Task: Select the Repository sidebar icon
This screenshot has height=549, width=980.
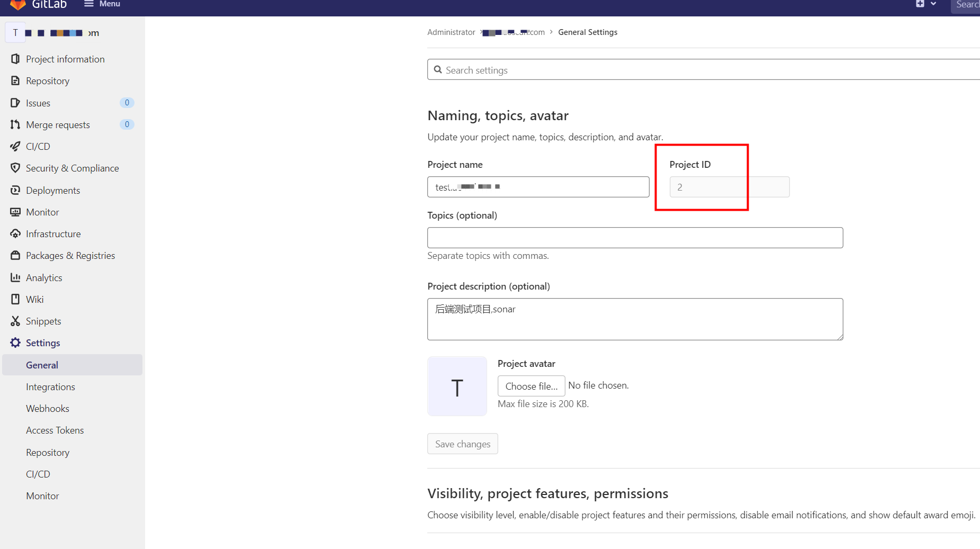Action: tap(16, 80)
